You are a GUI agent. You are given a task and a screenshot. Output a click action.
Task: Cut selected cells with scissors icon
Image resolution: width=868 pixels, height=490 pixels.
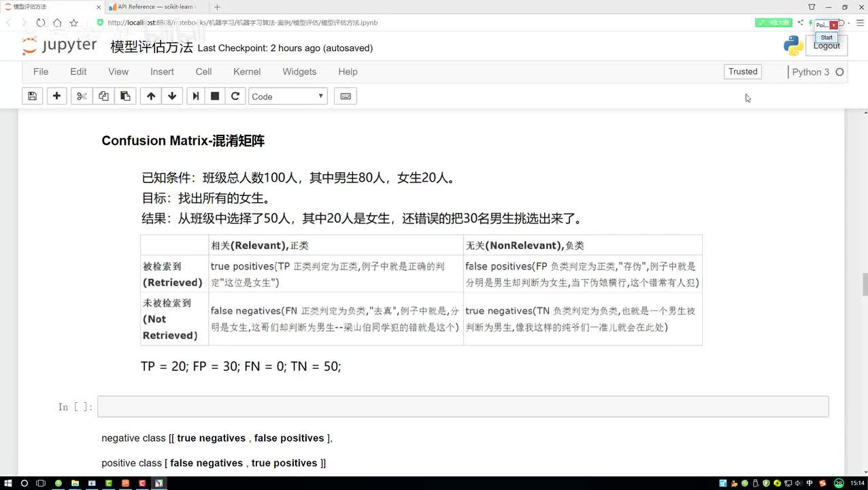pyautogui.click(x=82, y=96)
